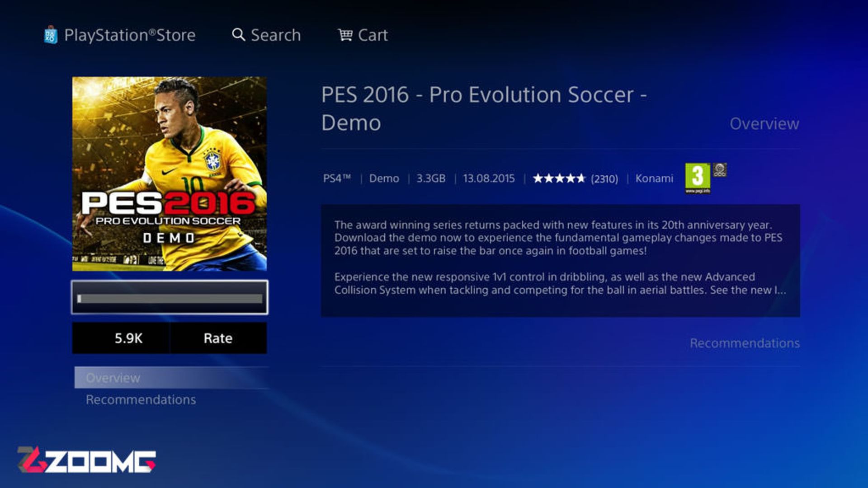Click the (2310) ratings count
This screenshot has width=868, height=488.
tap(604, 179)
